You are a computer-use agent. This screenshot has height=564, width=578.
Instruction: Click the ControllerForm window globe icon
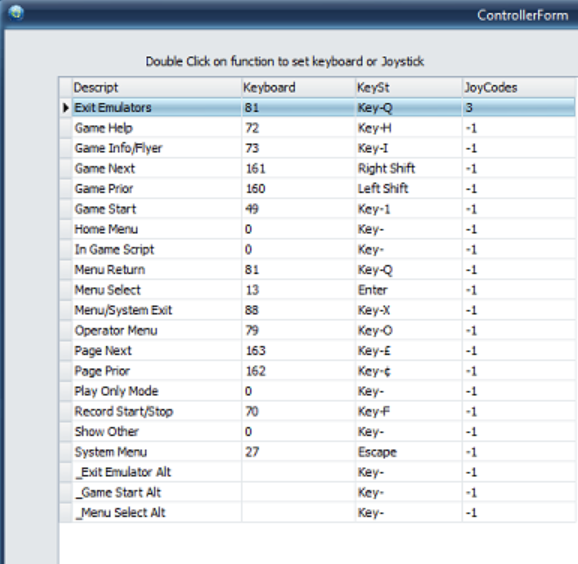[16, 13]
